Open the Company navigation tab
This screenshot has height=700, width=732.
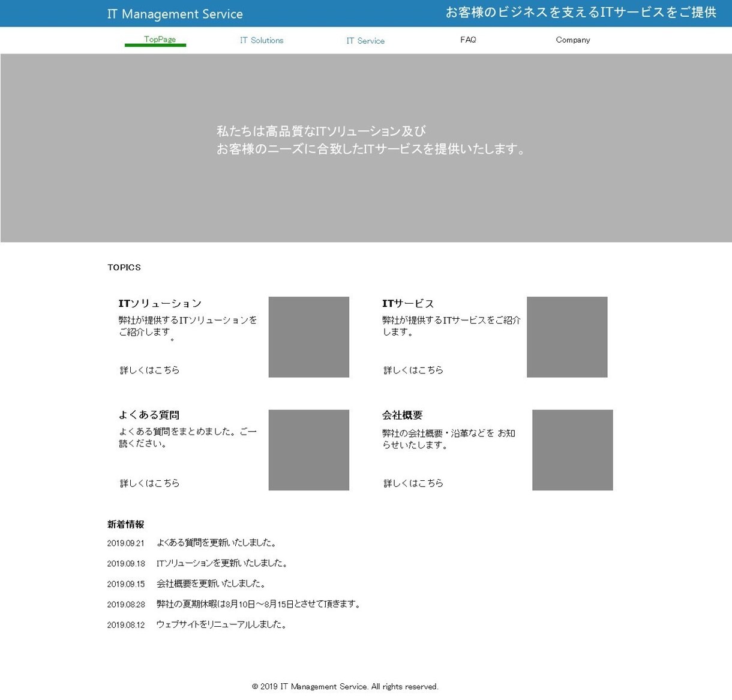coord(573,40)
